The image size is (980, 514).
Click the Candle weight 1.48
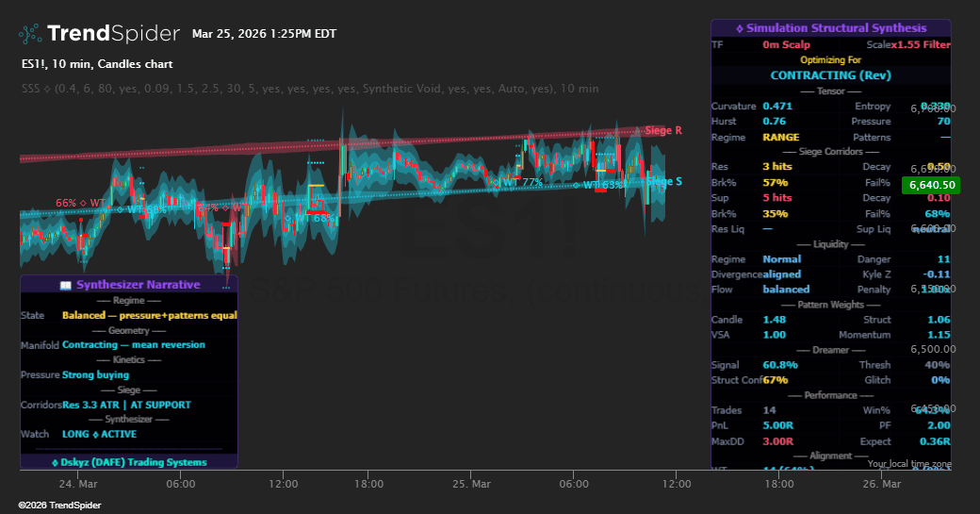(775, 320)
